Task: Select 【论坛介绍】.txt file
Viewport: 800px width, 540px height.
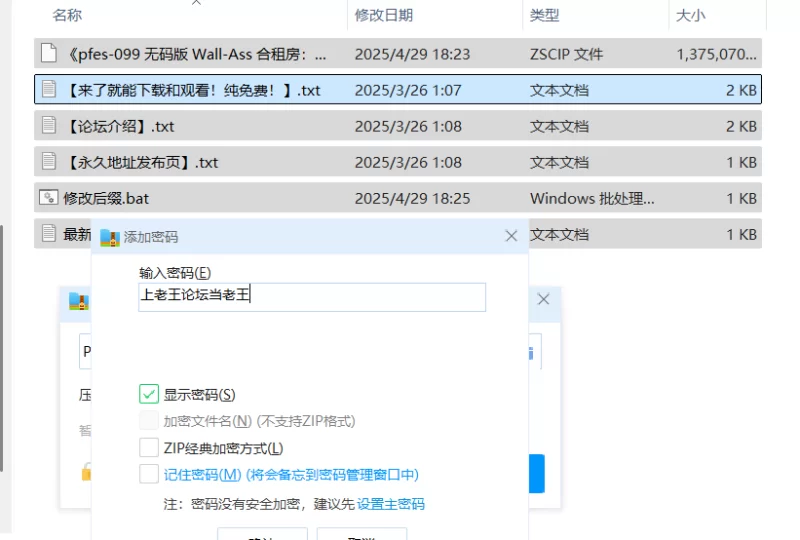Action: click(x=120, y=127)
